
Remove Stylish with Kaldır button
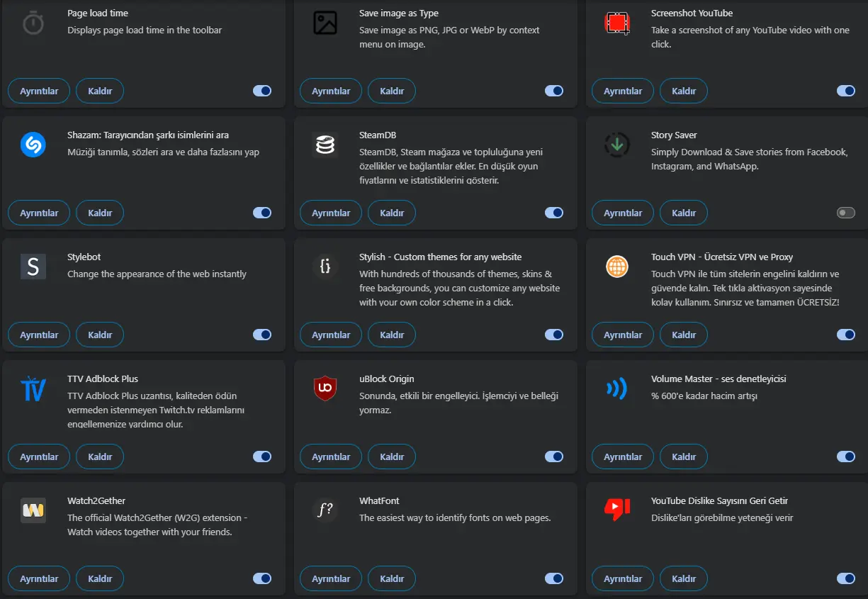click(392, 335)
